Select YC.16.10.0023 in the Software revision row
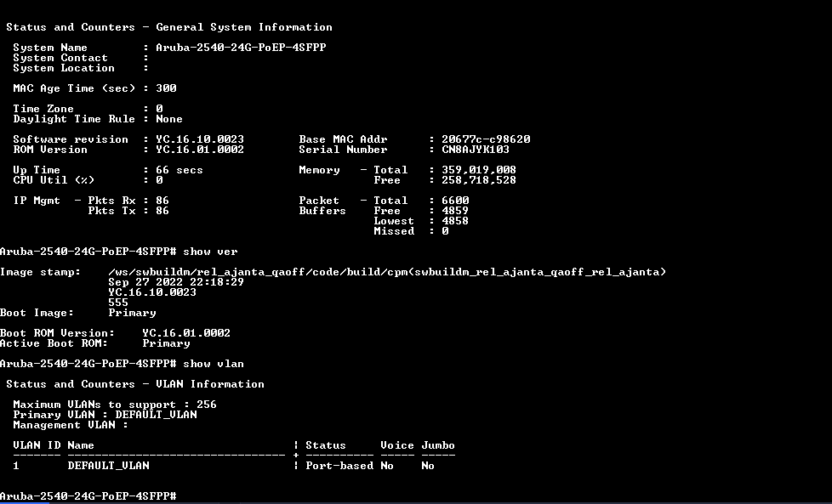This screenshot has width=832, height=504. tap(200, 139)
